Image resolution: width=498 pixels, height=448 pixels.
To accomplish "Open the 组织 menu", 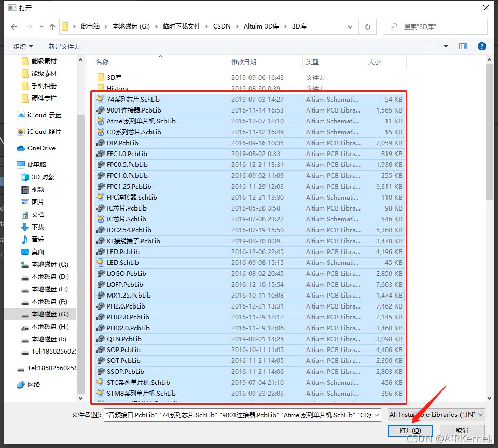I will pyautogui.click(x=23, y=46).
